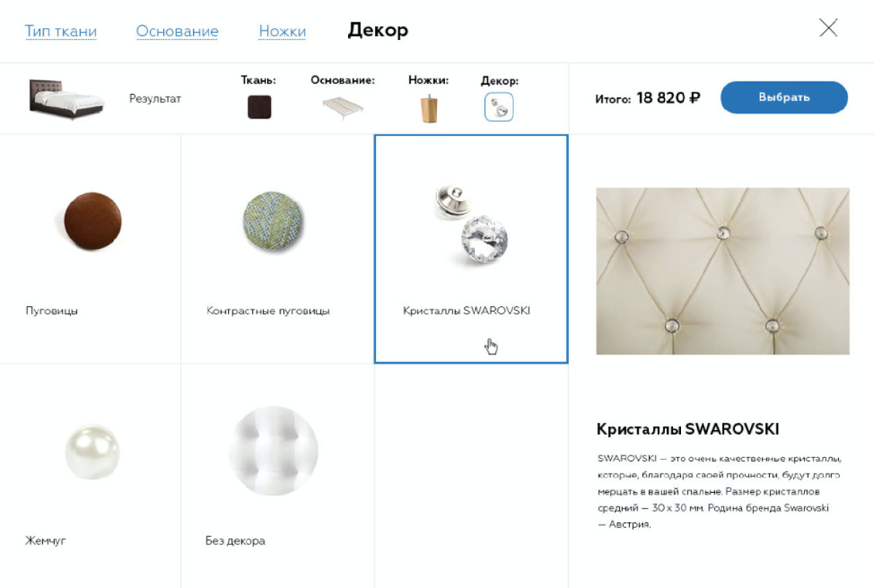Screen dimensions: 874x588
Task: Choose the green contrast button image
Action: (273, 220)
